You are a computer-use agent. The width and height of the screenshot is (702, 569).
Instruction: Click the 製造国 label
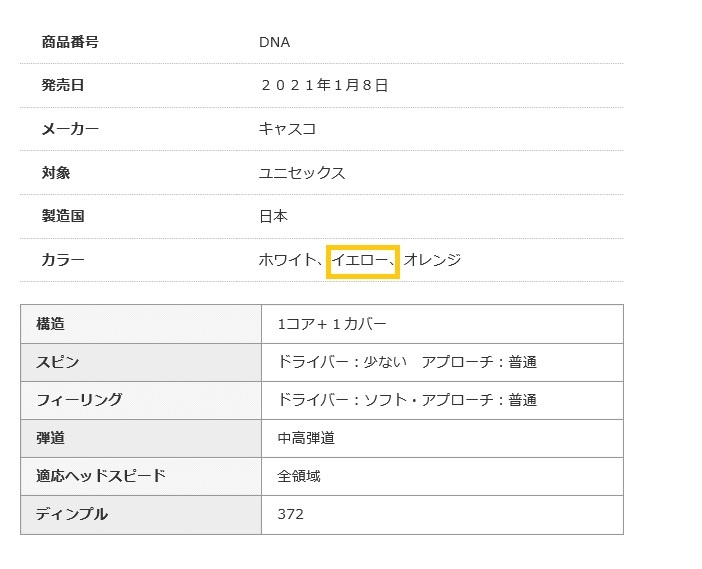point(63,216)
